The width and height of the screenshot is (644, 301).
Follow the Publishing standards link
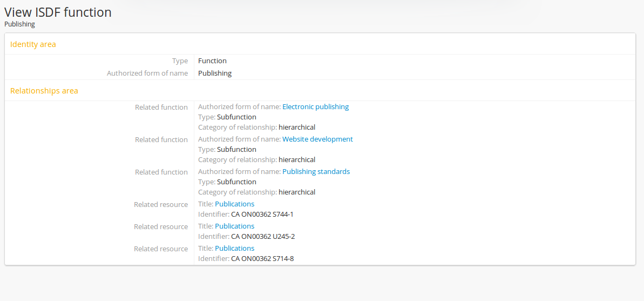[316, 172]
